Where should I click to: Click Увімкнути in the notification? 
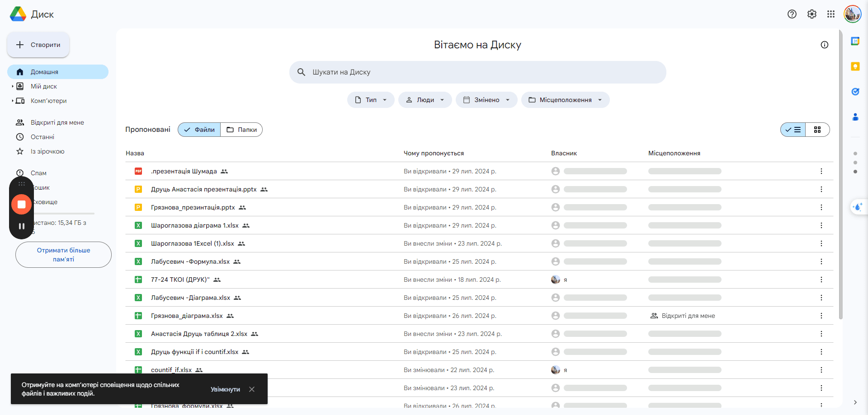coord(225,389)
